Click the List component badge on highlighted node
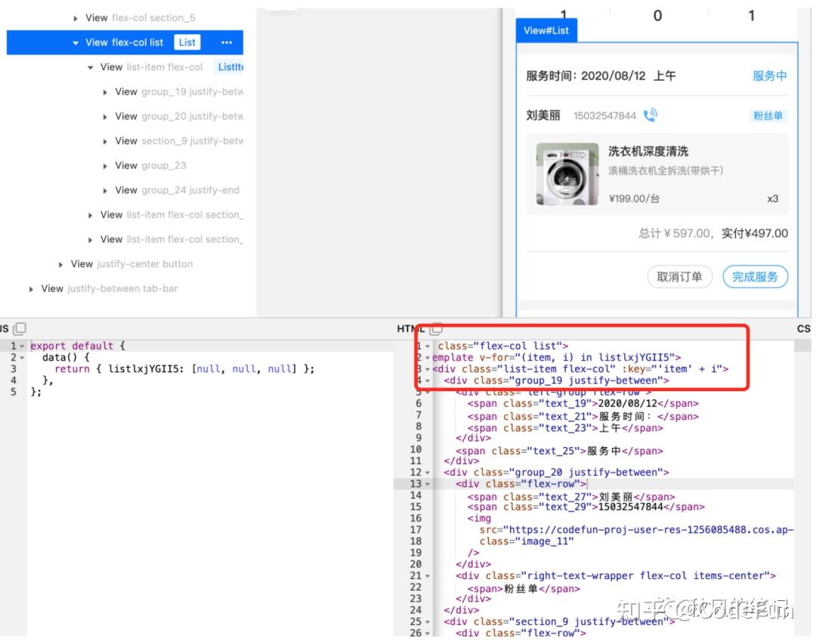This screenshot has width=816, height=644. pos(187,42)
